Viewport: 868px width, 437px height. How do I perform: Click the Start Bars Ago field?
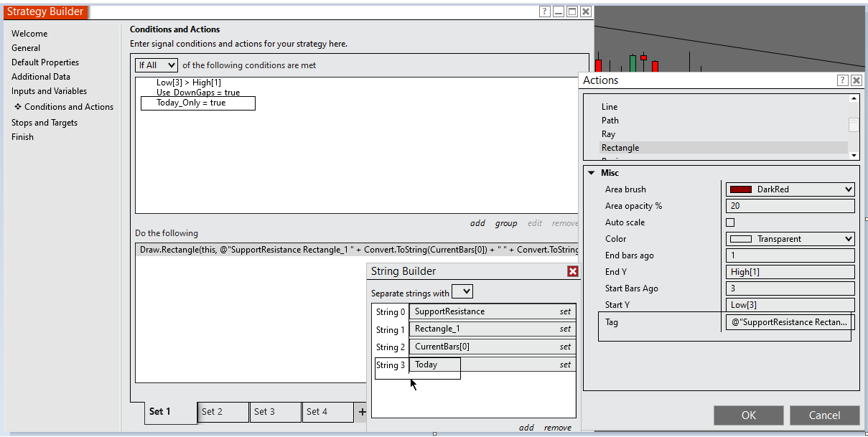pyautogui.click(x=790, y=288)
